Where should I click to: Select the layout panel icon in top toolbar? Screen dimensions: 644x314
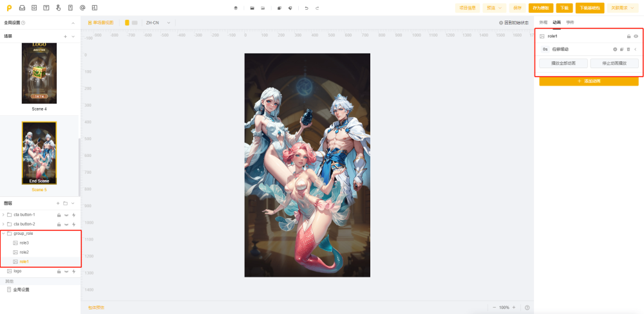coord(95,8)
